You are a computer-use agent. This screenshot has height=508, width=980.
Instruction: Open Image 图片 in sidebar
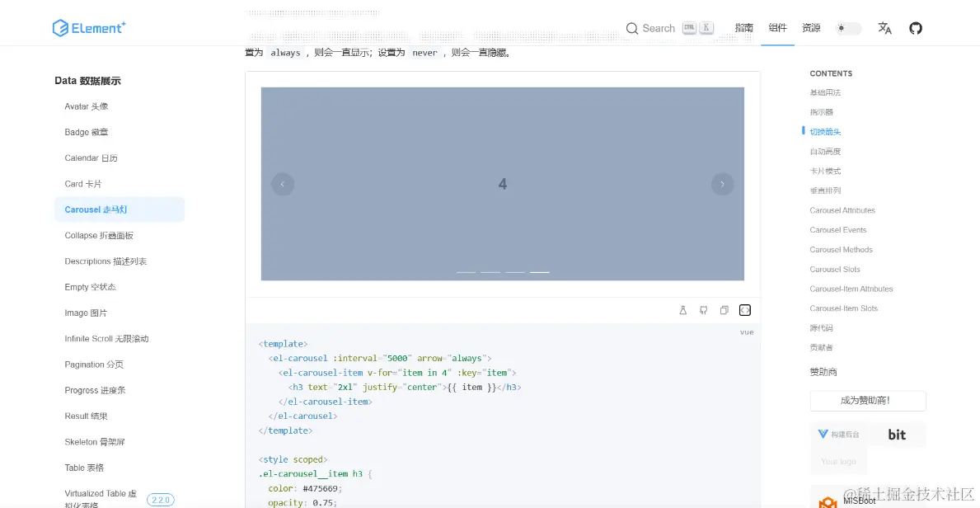coord(87,313)
